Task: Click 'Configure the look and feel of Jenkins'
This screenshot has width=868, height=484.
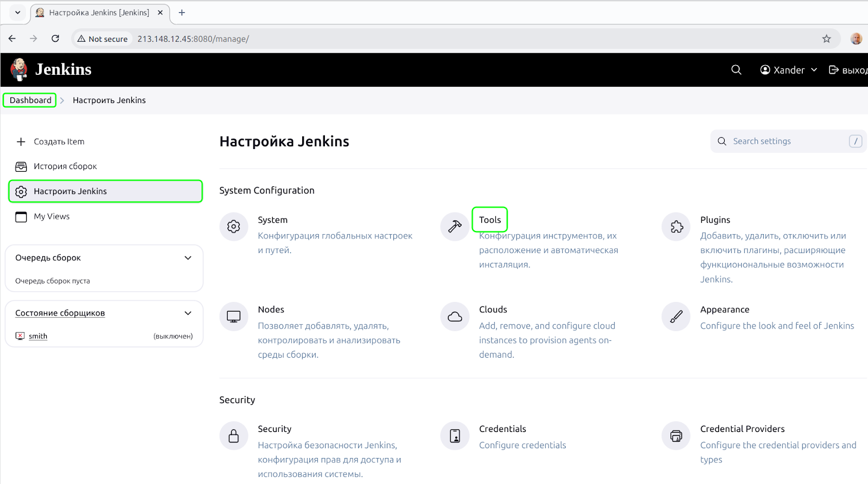Action: pos(777,326)
